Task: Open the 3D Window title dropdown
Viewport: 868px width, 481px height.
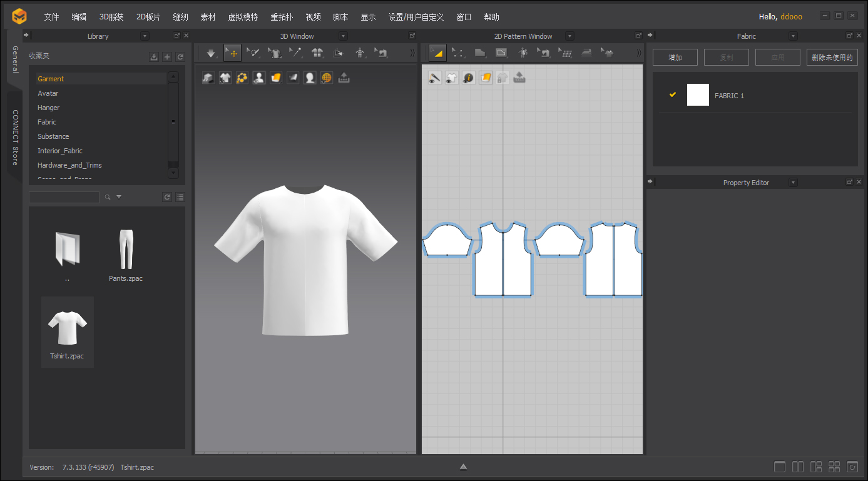Action: (342, 36)
